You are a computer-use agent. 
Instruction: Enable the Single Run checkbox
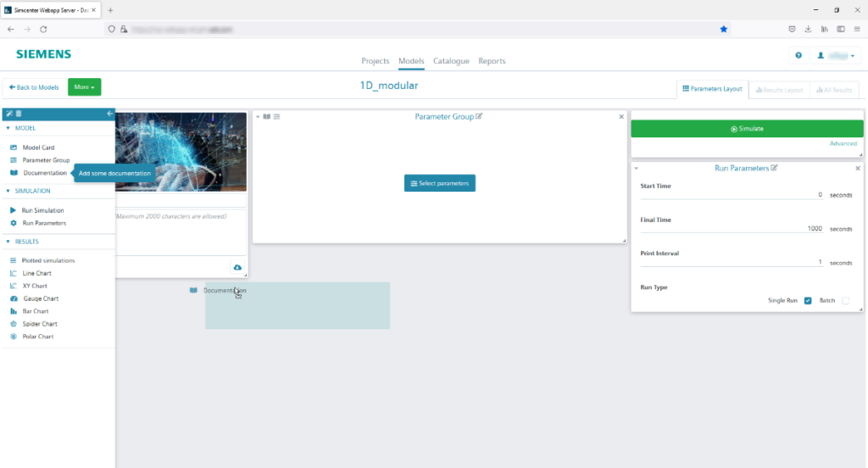click(x=808, y=301)
